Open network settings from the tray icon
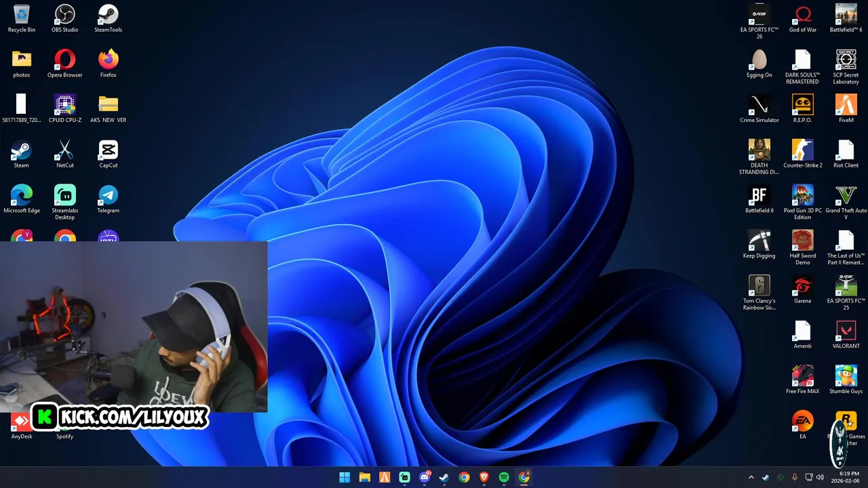The height and width of the screenshot is (488, 868). (809, 477)
